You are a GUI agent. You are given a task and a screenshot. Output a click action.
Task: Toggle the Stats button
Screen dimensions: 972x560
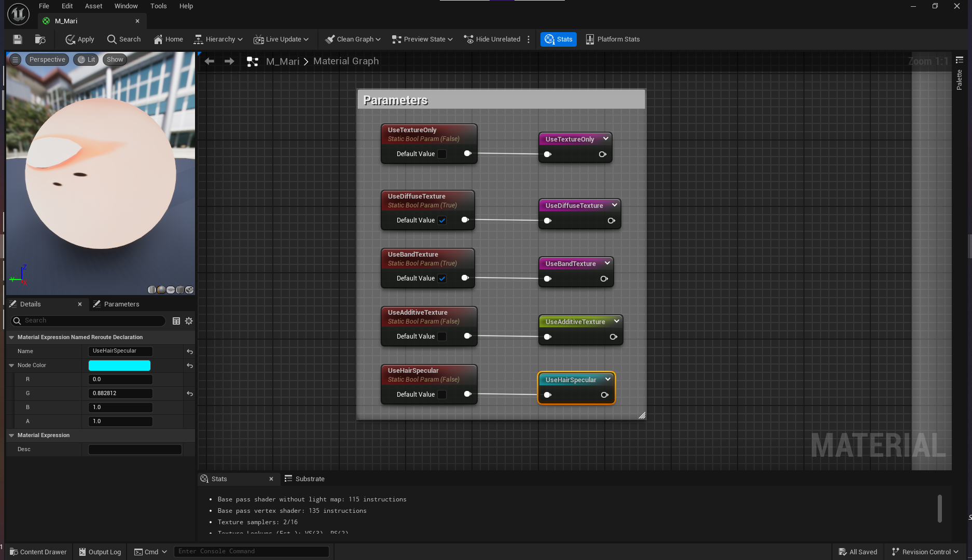point(559,39)
